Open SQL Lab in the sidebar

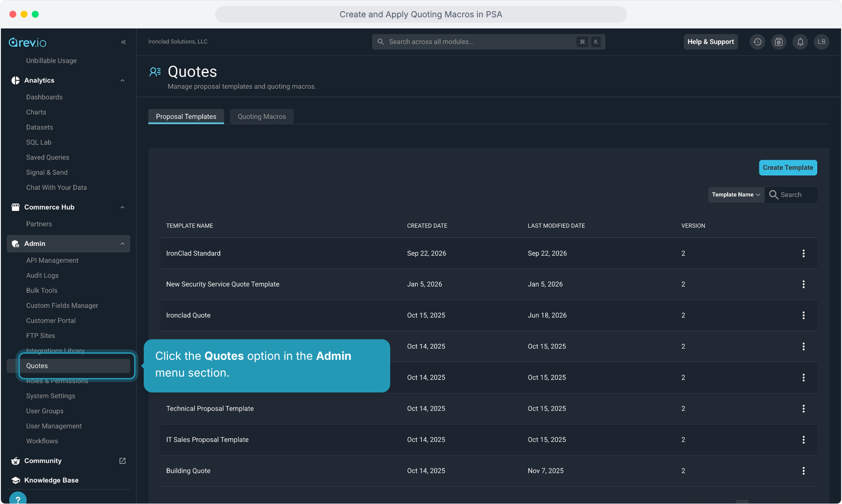click(x=39, y=142)
